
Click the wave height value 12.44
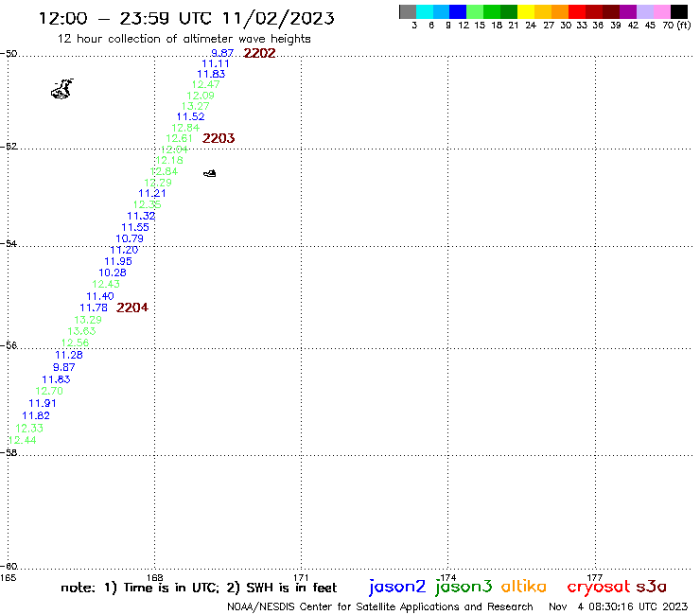tap(23, 440)
